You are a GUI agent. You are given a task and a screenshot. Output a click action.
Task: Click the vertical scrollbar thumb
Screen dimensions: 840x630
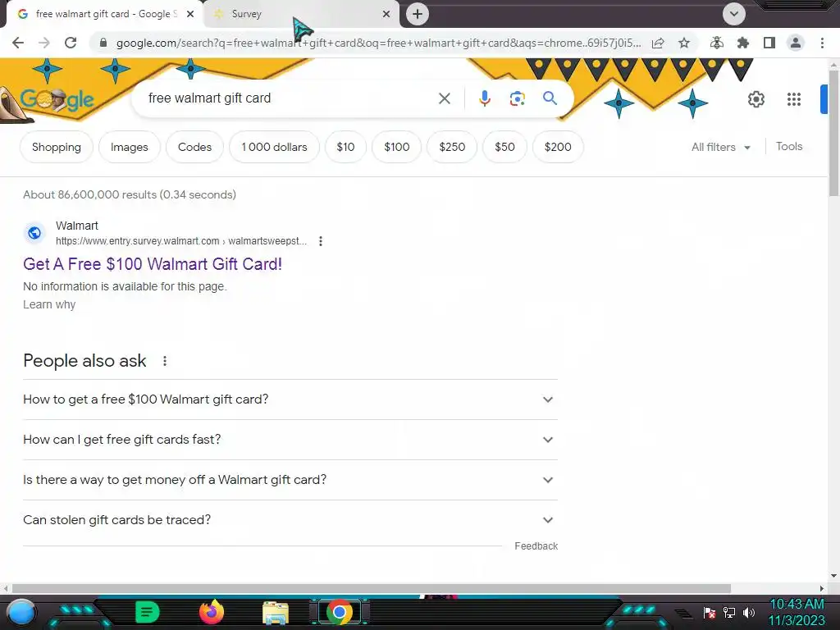pyautogui.click(x=833, y=133)
